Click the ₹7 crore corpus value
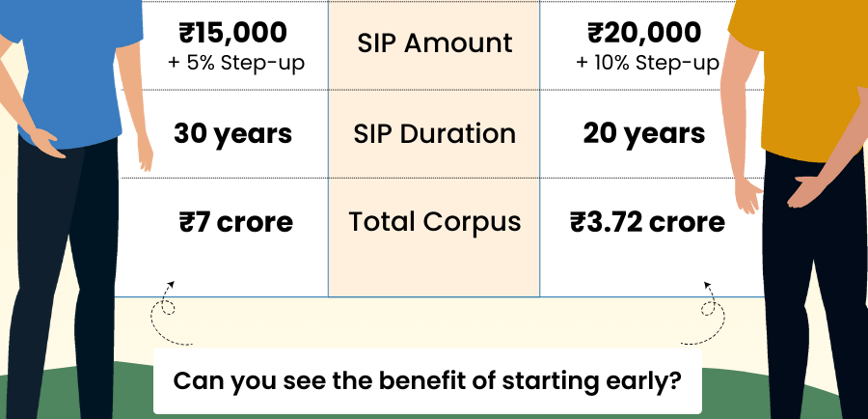868x419 pixels. tap(236, 222)
